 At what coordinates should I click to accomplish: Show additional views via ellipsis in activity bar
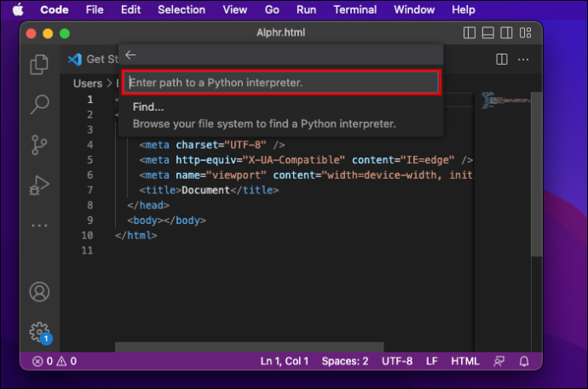tap(39, 226)
